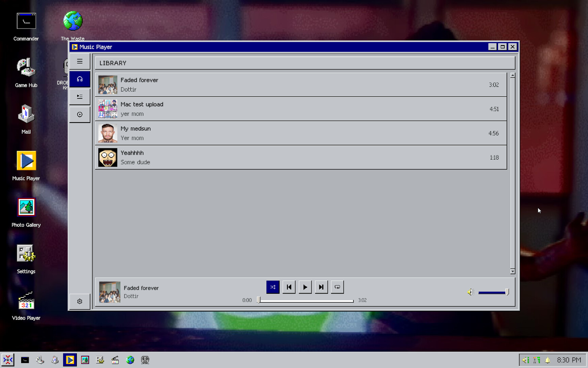588x368 pixels.
Task: Open the now playing sidebar icon
Action: pyautogui.click(x=80, y=114)
